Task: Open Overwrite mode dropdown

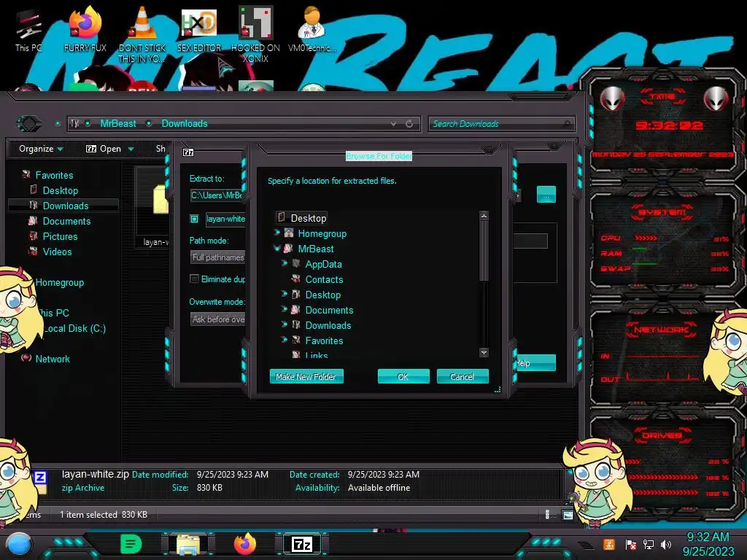Action: [217, 319]
